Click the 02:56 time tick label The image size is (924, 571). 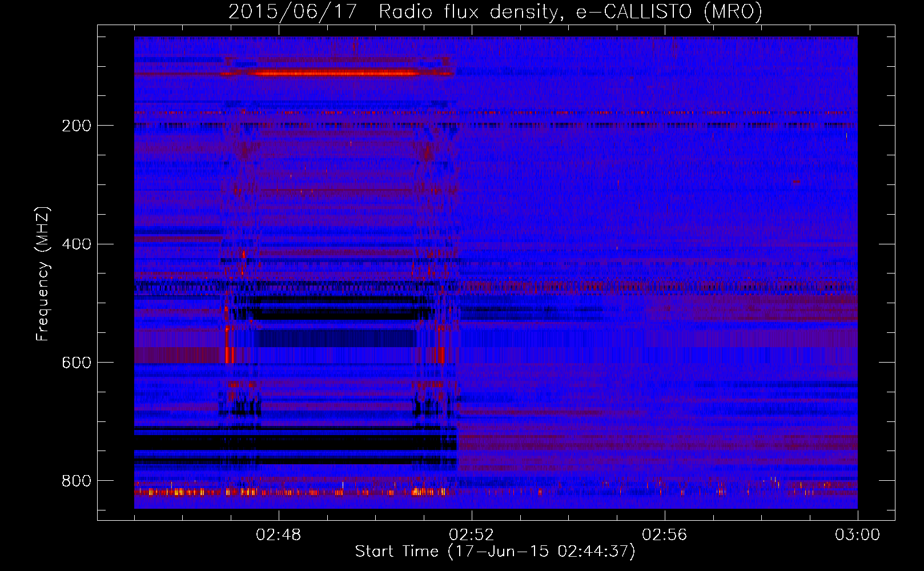(665, 535)
